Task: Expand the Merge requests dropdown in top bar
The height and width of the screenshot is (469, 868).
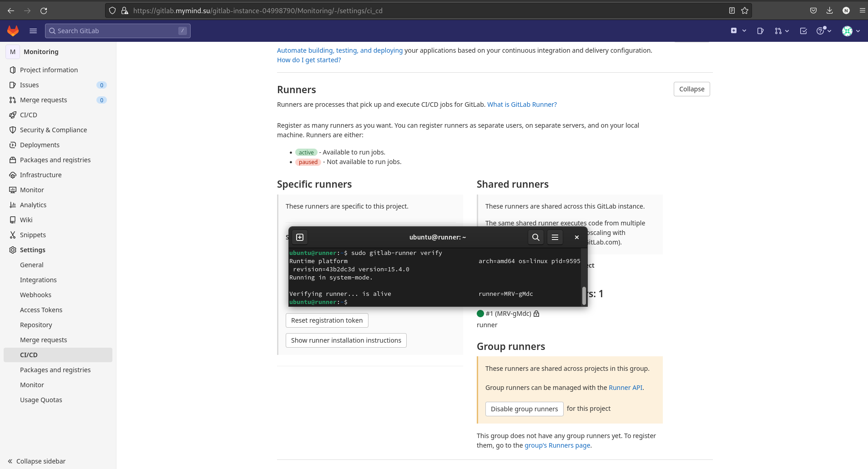Action: (782, 30)
